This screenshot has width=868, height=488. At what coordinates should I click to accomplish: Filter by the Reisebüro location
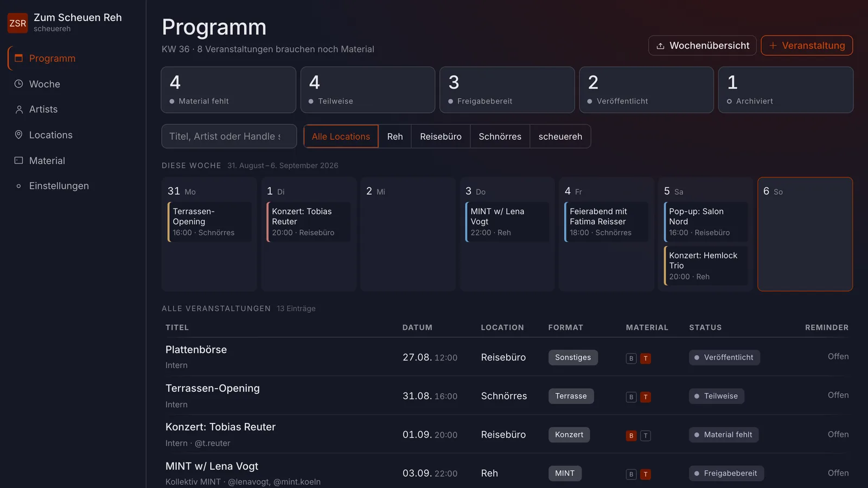(x=441, y=137)
